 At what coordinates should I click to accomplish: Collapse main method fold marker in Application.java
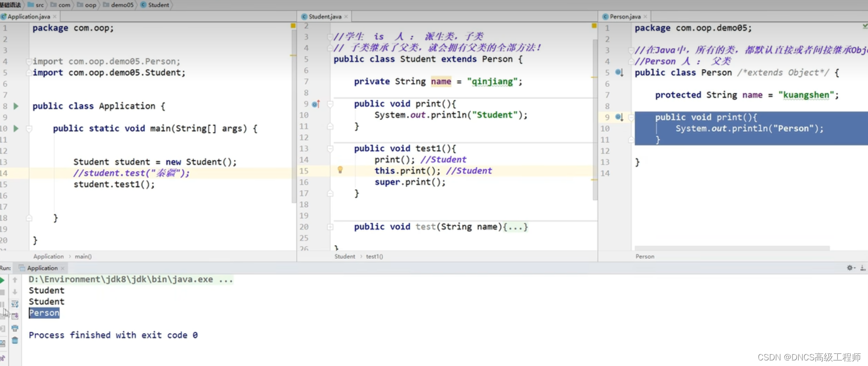coord(29,129)
